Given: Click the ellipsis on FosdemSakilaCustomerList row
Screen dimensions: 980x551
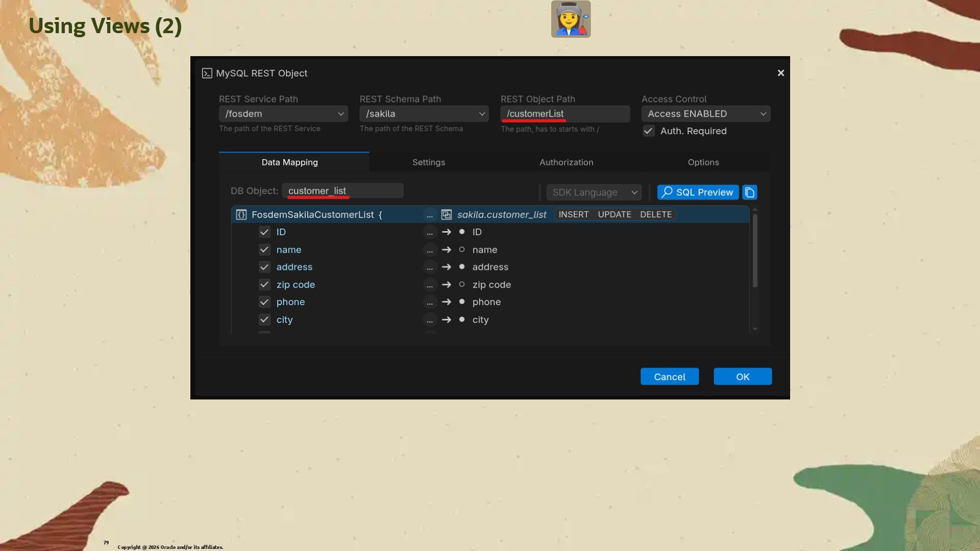Looking at the screenshot, I should (430, 215).
